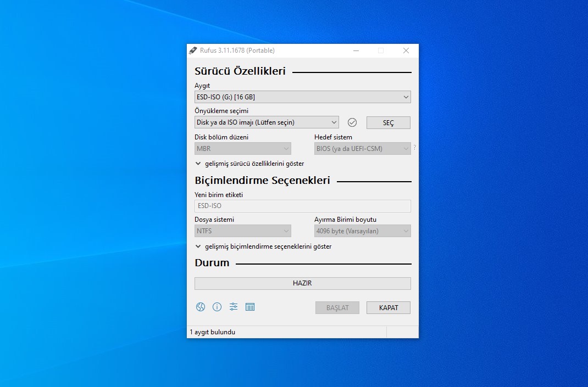The height and width of the screenshot is (387, 588).
Task: Open the Önyükleme seçimi dropdown
Action: pos(267,122)
